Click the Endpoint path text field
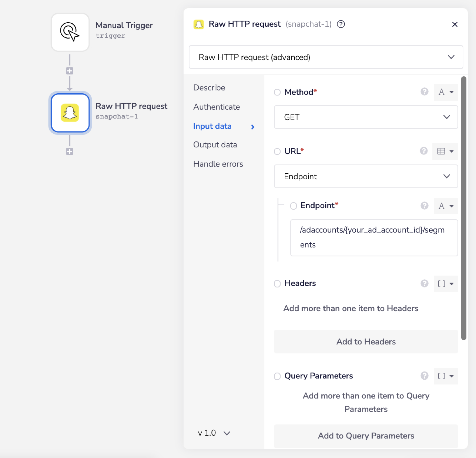Viewport: 476px width, 458px height. tap(374, 237)
